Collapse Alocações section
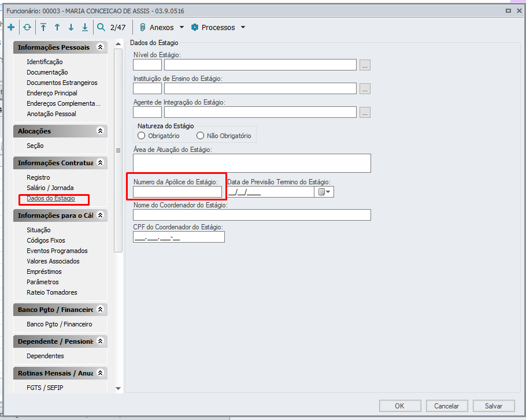This screenshot has height=420, width=526. [x=101, y=131]
